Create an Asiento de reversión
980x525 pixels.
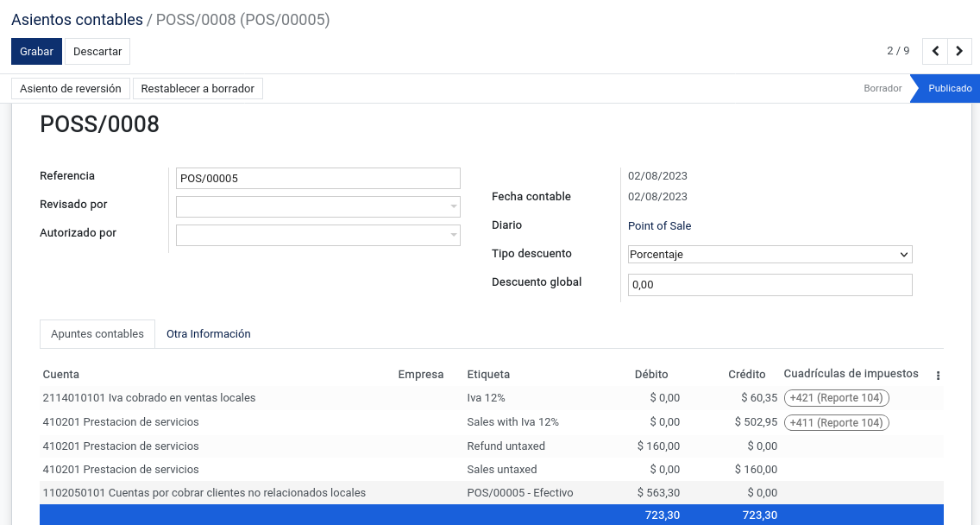pyautogui.click(x=71, y=88)
